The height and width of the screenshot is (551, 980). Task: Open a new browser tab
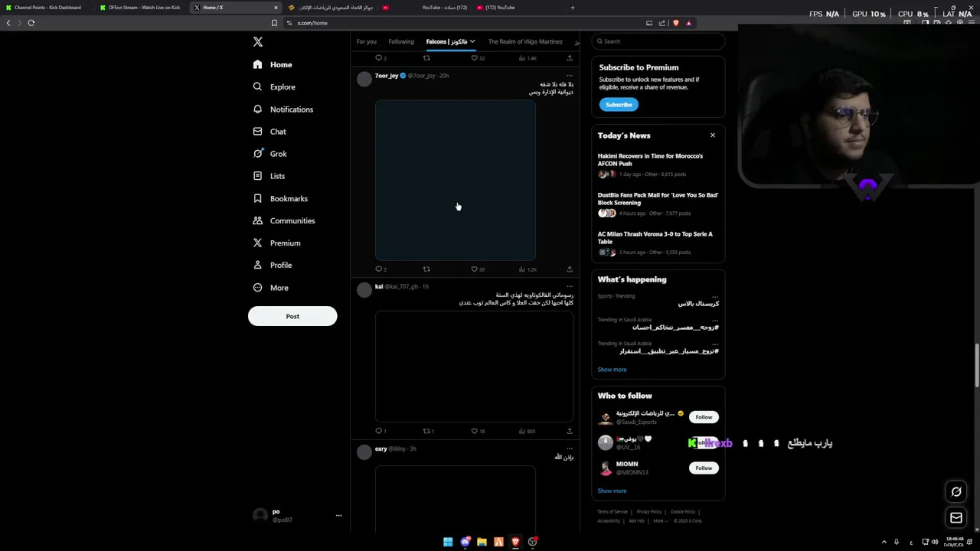click(572, 8)
